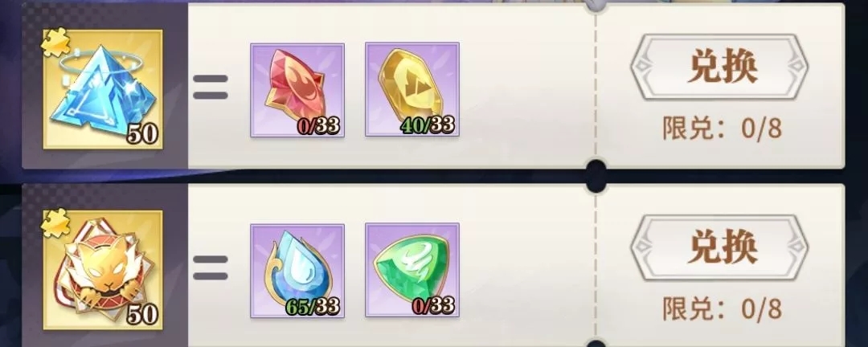Image resolution: width=868 pixels, height=347 pixels.
Task: Click 兑换 button for the crystal reward
Action: coord(719,67)
